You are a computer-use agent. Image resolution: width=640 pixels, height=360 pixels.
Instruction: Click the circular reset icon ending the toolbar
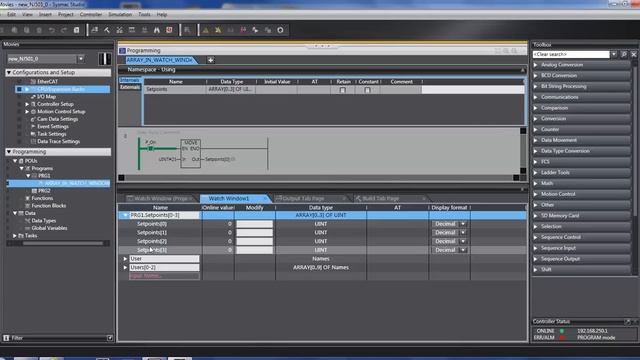280,30
